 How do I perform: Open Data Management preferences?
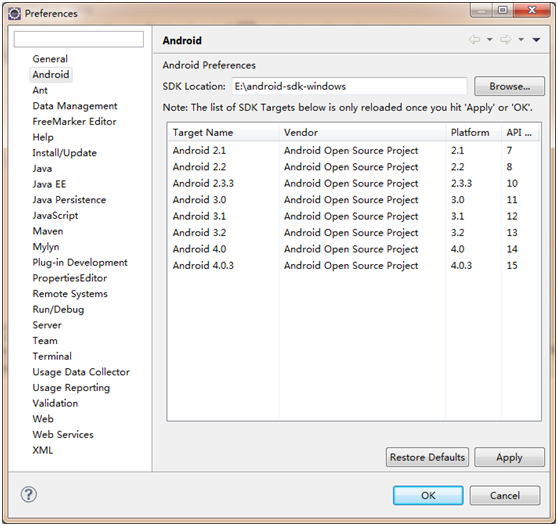[75, 106]
